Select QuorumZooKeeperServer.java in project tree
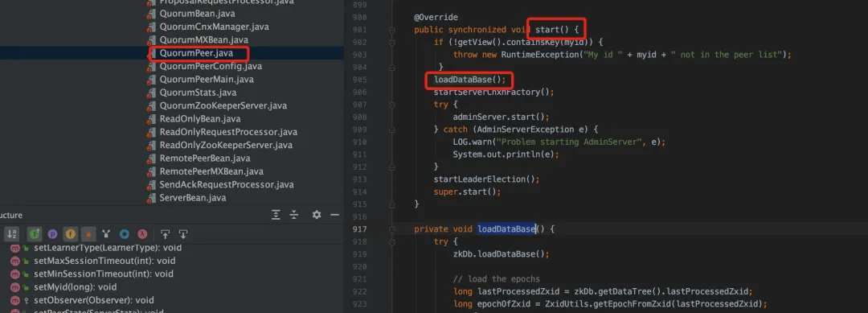 coord(223,106)
